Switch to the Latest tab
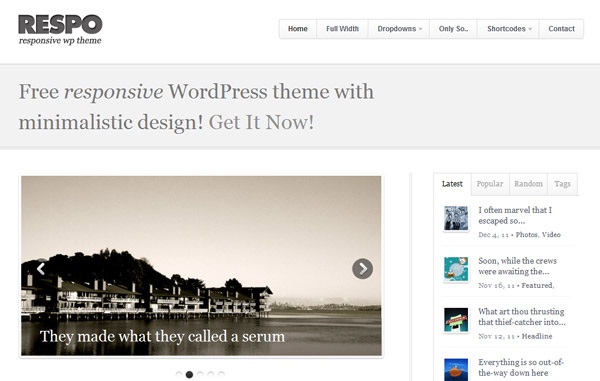 coord(452,184)
